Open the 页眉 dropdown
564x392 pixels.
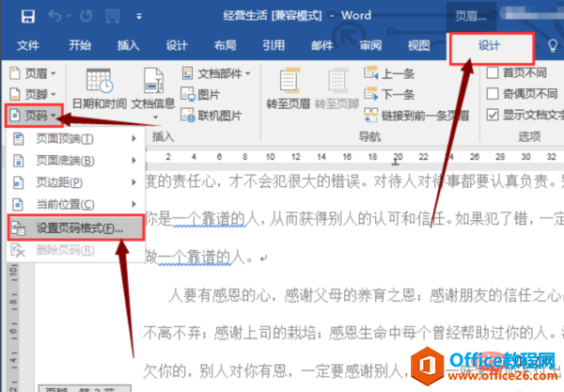coord(33,73)
